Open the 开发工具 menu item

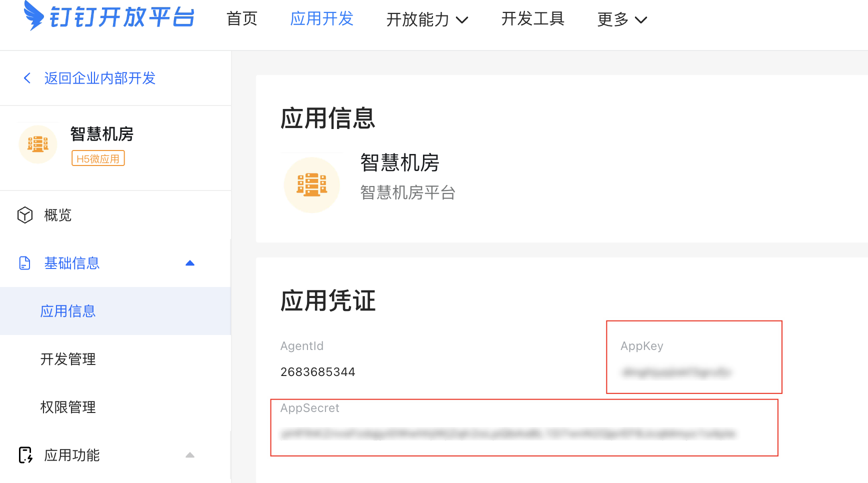[x=532, y=19]
